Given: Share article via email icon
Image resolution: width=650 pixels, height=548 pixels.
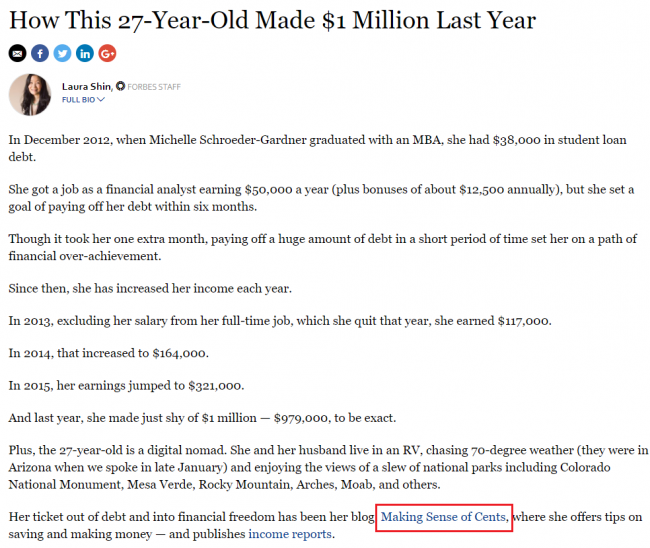Looking at the screenshot, I should [17, 53].
